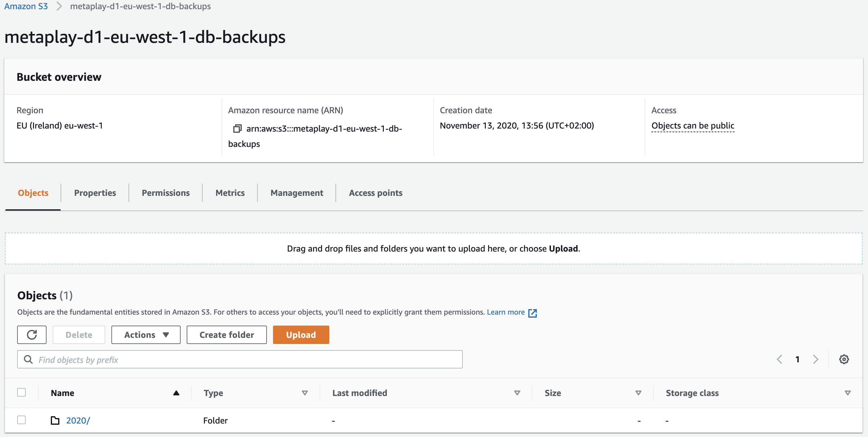Open the Metrics tab
Image resolution: width=868 pixels, height=437 pixels.
click(230, 193)
